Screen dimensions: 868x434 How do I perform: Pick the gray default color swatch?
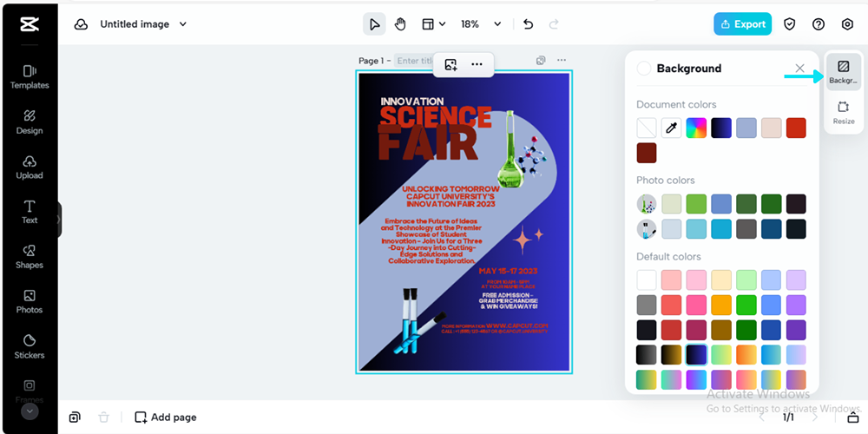[x=647, y=305]
